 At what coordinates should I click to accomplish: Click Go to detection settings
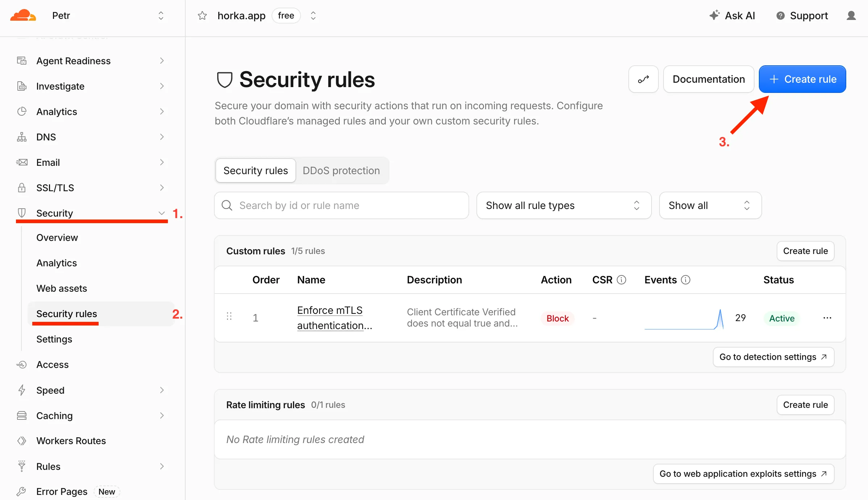click(773, 357)
